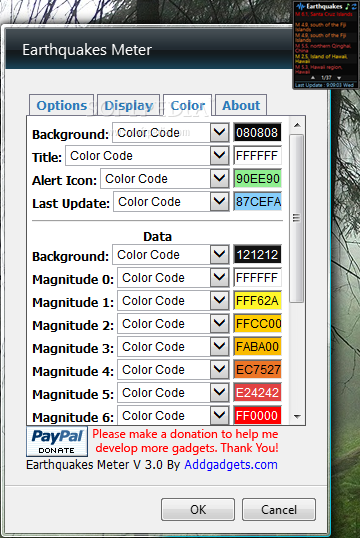
Task: Expand the Magnitude 0 color dropdown
Action: coord(173,278)
